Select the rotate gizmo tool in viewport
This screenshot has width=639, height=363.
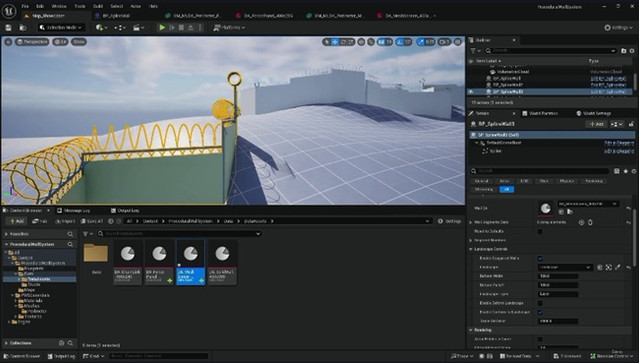[x=343, y=42]
